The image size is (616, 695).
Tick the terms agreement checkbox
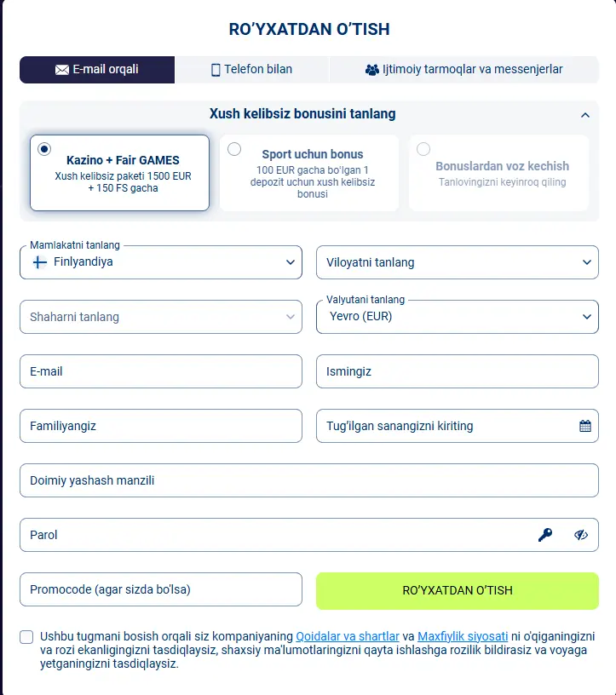click(26, 637)
